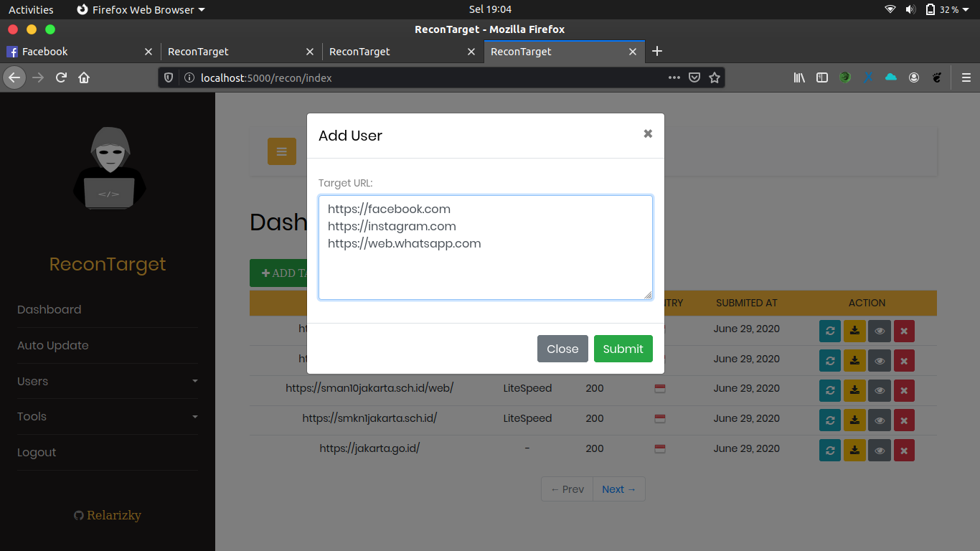Save page to Pocket icon

[x=694, y=77]
